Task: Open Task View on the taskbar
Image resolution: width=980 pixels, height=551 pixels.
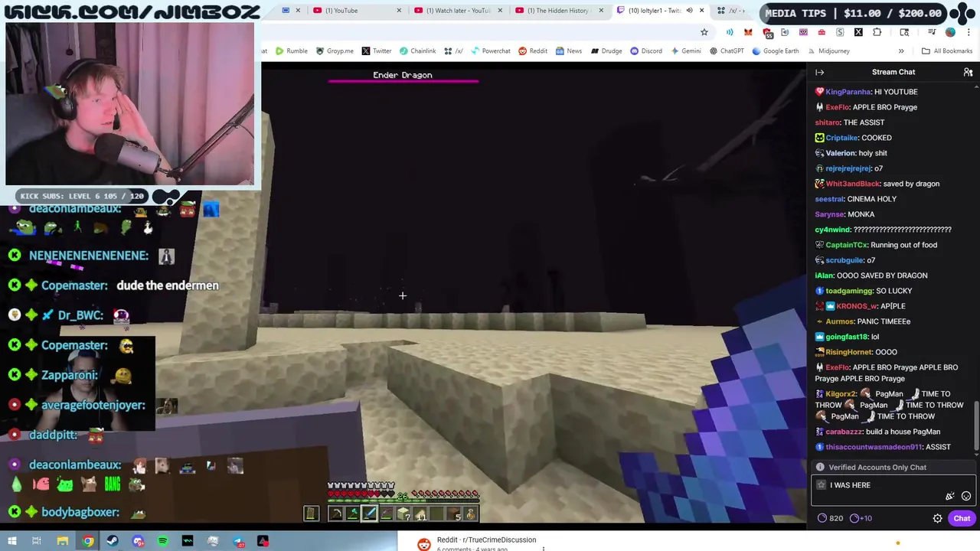Action: click(x=36, y=541)
